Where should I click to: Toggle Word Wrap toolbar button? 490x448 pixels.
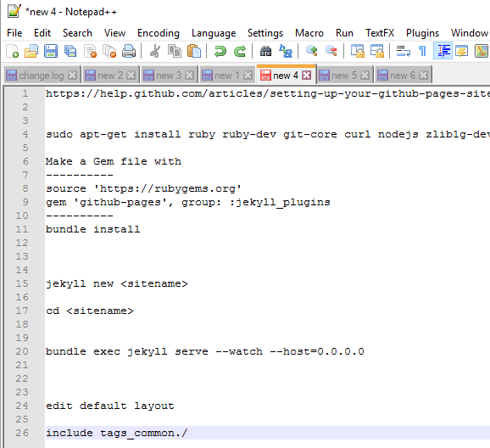(x=404, y=51)
